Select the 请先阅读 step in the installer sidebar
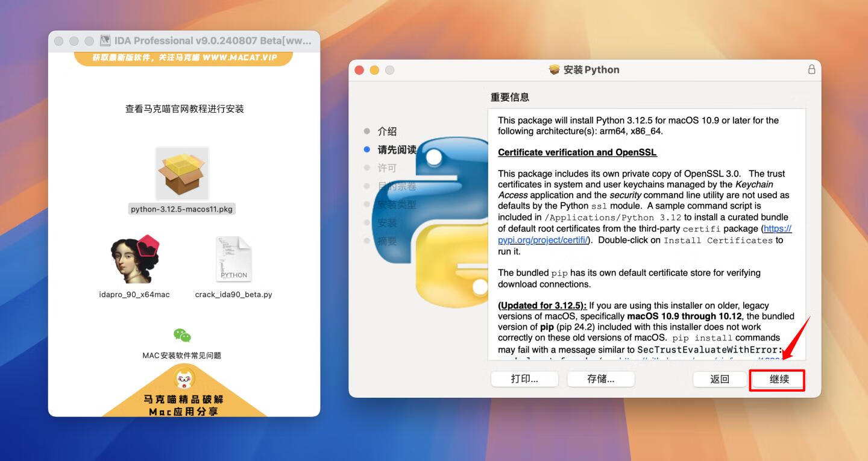The image size is (868, 461). 397,149
